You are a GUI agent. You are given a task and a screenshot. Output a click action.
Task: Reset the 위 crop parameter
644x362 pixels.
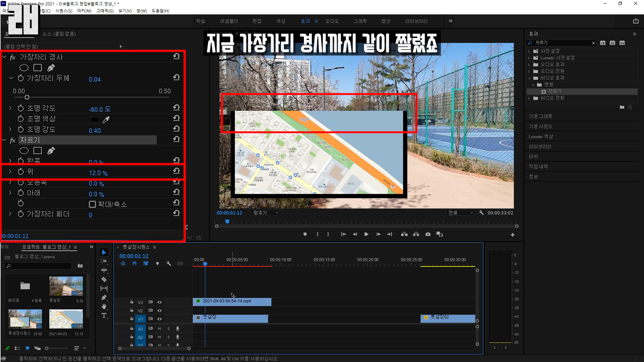tap(176, 171)
